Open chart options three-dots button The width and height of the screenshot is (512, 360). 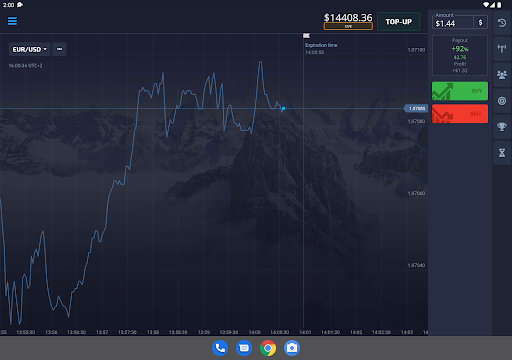pos(59,49)
